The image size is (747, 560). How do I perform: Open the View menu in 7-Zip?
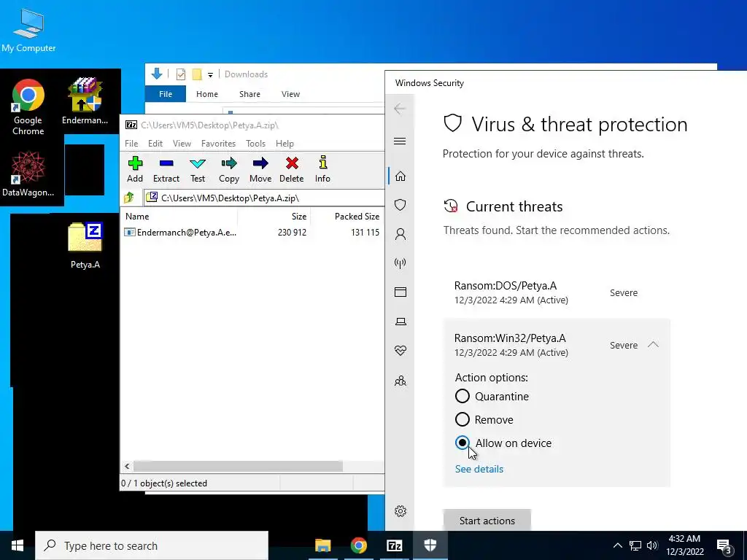pos(182,144)
